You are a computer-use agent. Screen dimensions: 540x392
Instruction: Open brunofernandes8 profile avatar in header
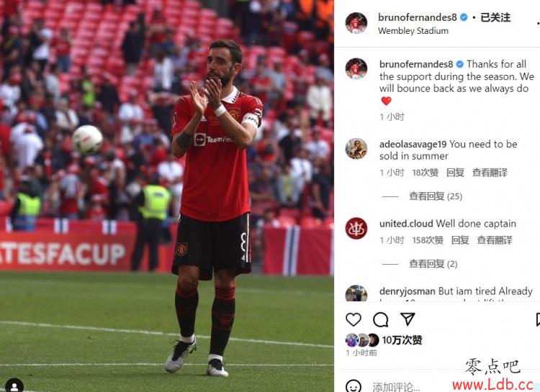tap(356, 23)
